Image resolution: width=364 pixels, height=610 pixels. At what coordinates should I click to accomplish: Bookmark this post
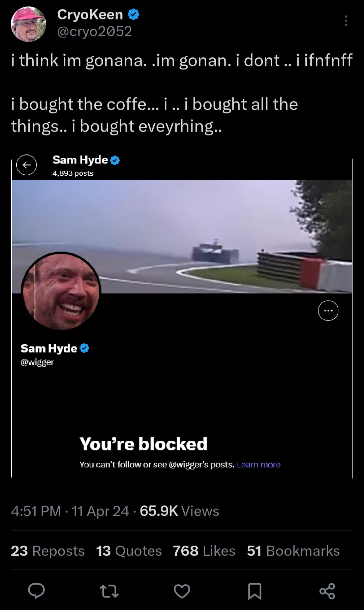(255, 591)
